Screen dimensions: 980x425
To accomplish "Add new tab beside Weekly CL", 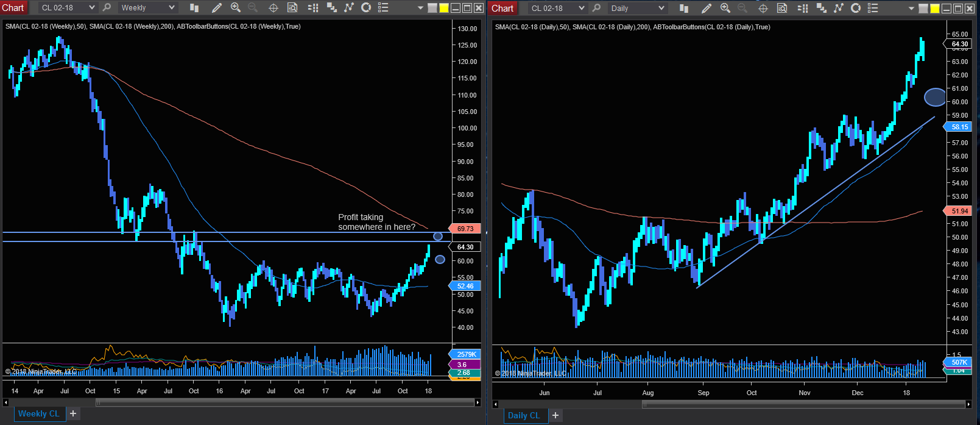I will pyautogui.click(x=73, y=413).
